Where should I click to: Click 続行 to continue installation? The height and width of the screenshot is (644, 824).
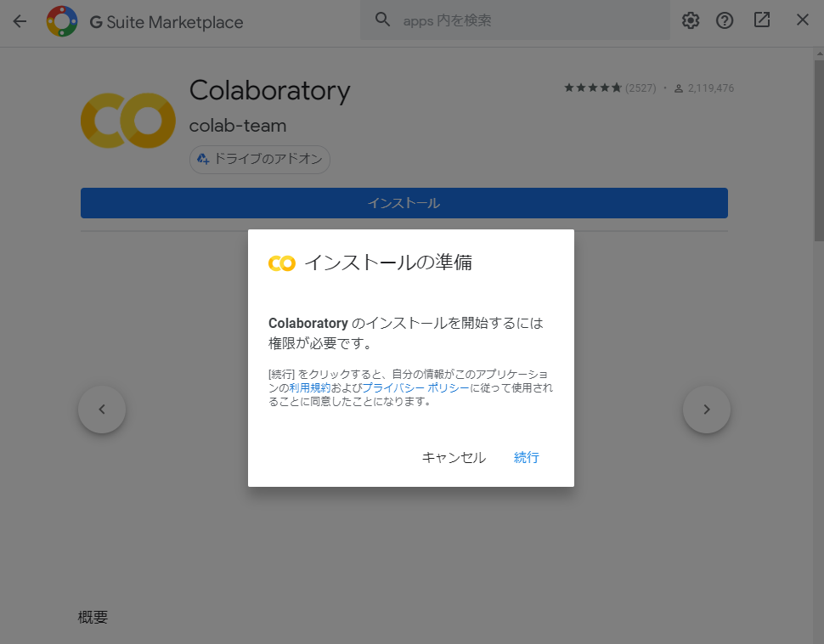coord(526,457)
